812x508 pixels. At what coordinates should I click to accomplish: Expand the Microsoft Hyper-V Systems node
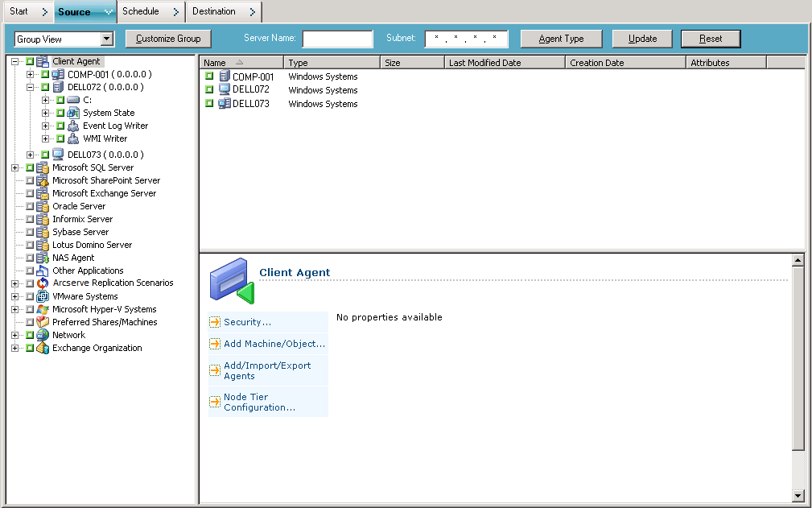pyautogui.click(x=15, y=309)
